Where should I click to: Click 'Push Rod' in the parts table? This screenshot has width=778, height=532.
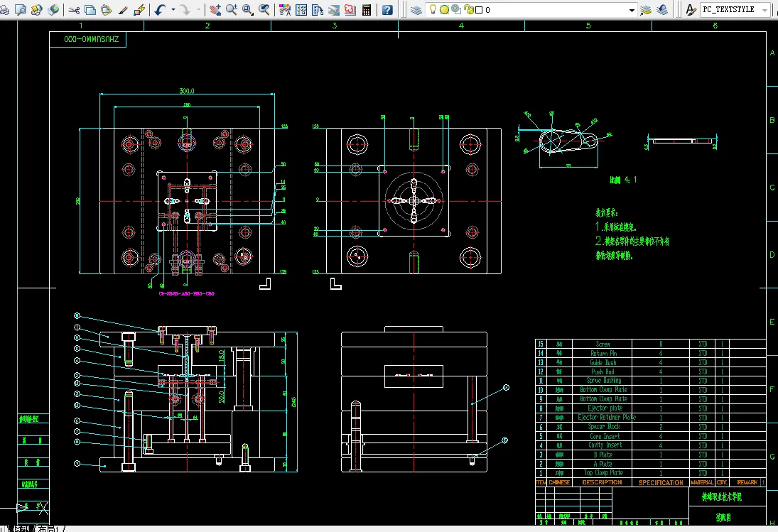[603, 371]
